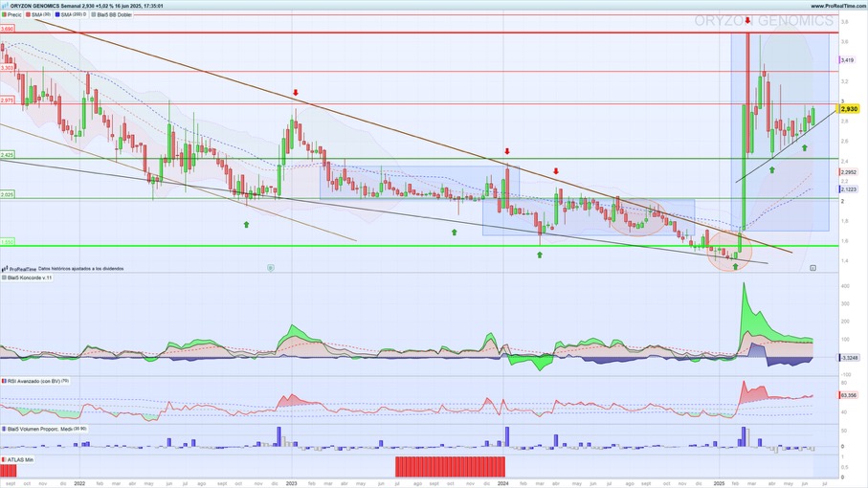Select the thick green horizontal support line

click(x=418, y=246)
